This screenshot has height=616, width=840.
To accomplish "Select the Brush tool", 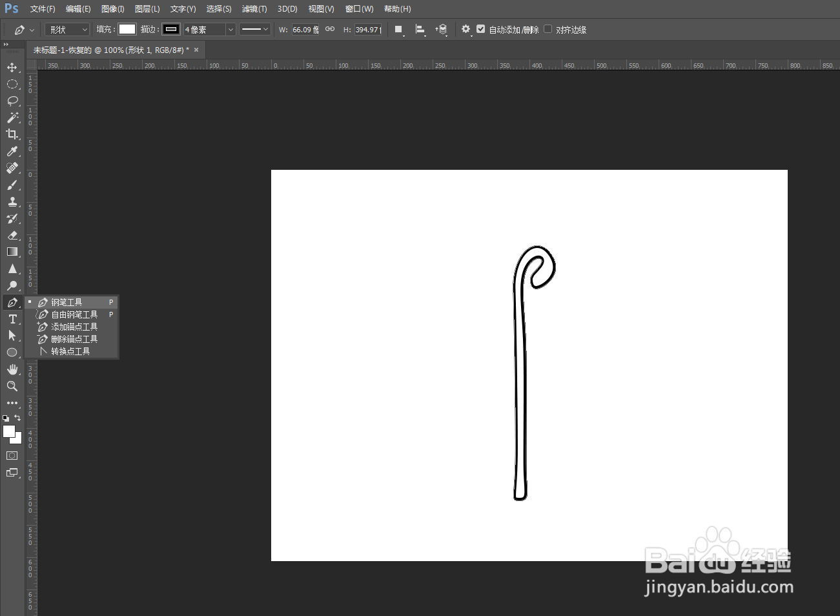I will point(12,185).
